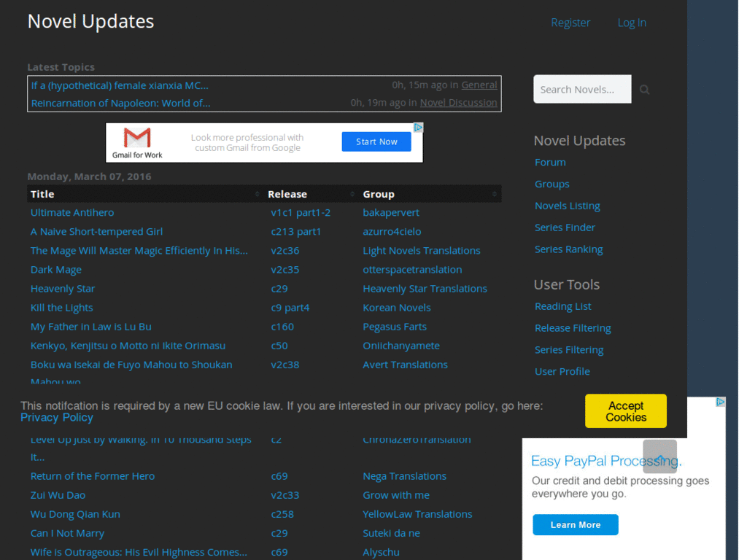Click inside the Search Novels field
The image size is (747, 560).
coord(582,89)
